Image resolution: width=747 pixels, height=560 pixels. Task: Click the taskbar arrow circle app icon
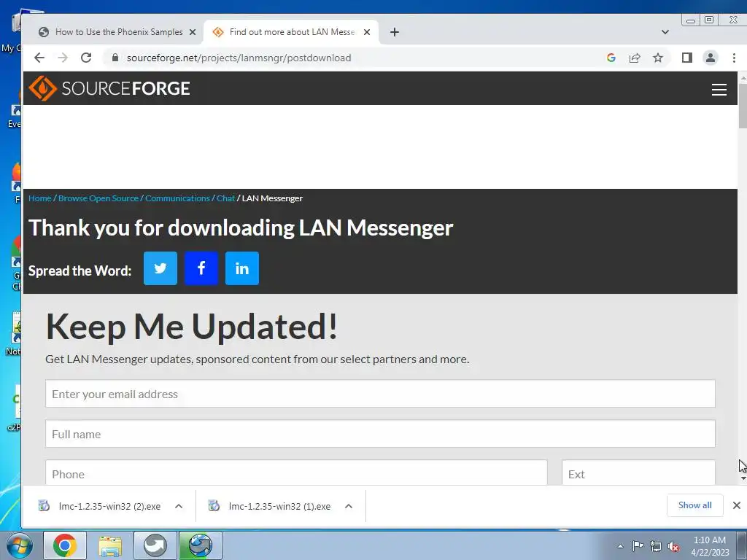[155, 545]
